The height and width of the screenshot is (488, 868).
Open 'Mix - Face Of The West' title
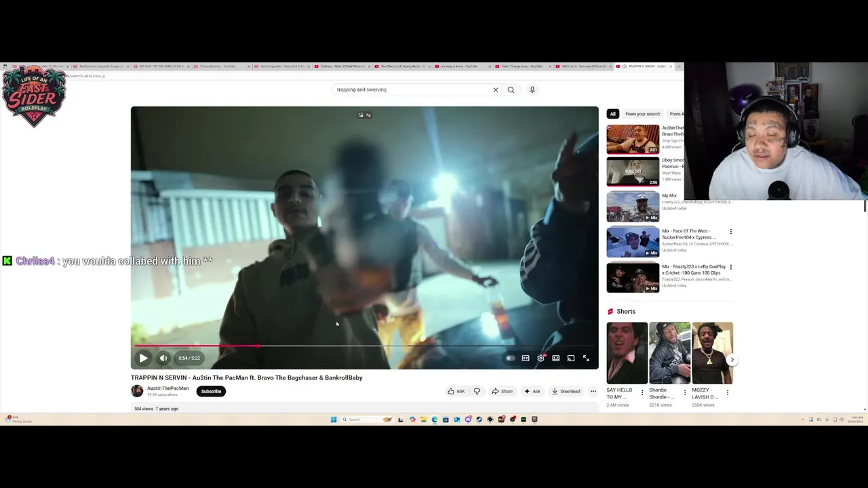(x=689, y=234)
